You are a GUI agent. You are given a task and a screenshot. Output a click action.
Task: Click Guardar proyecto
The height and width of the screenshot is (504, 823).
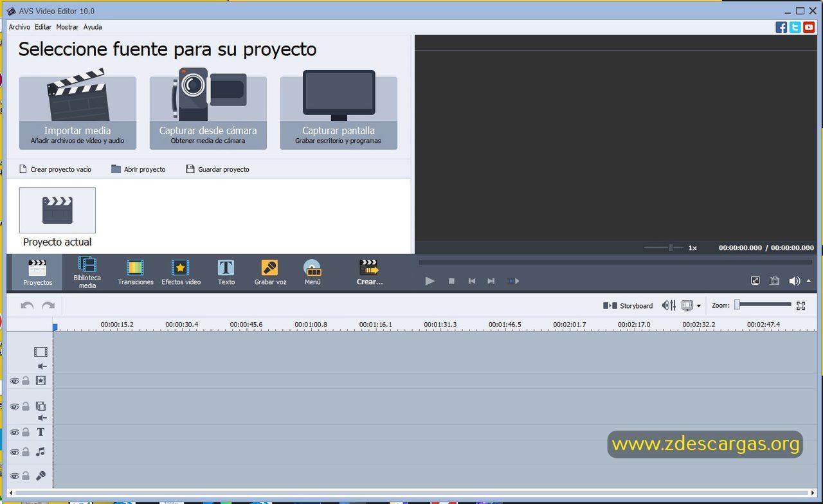pyautogui.click(x=217, y=169)
